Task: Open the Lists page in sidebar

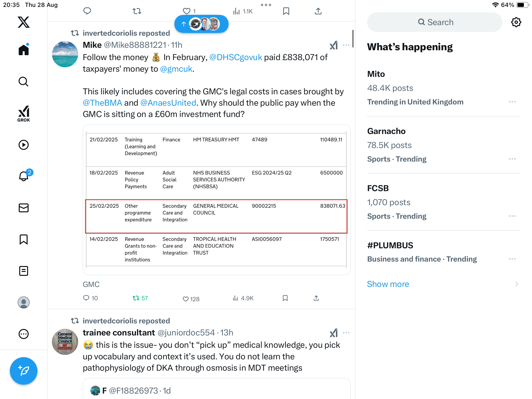Action: (x=24, y=271)
